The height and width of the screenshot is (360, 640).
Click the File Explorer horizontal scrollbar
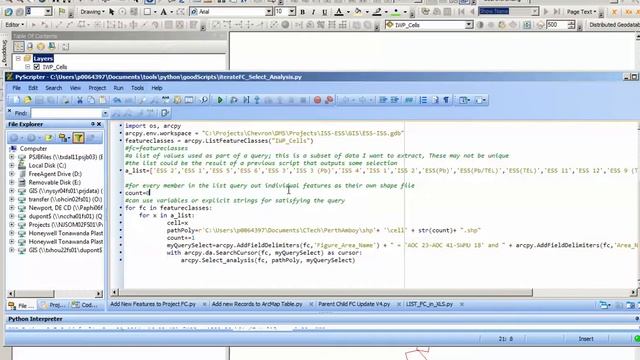coord(55,293)
